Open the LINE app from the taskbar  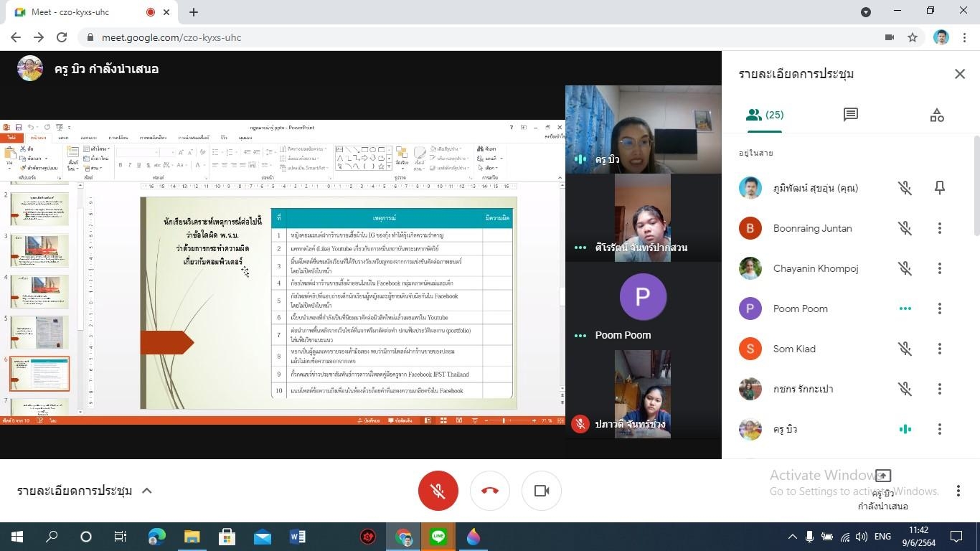click(438, 537)
